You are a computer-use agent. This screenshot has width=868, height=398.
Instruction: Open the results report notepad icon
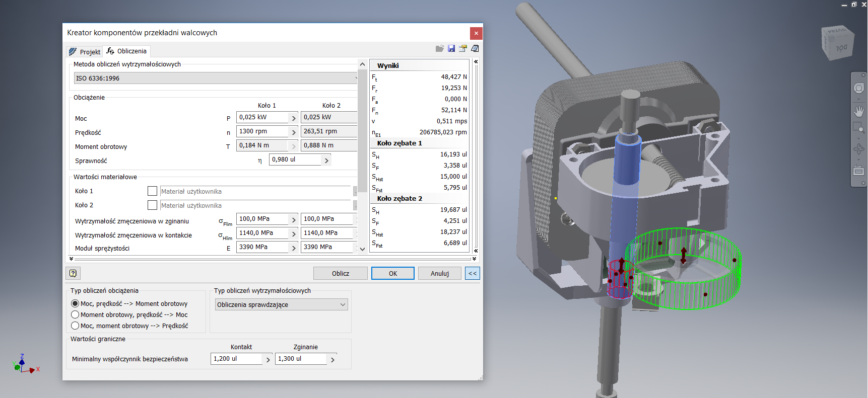(x=475, y=49)
